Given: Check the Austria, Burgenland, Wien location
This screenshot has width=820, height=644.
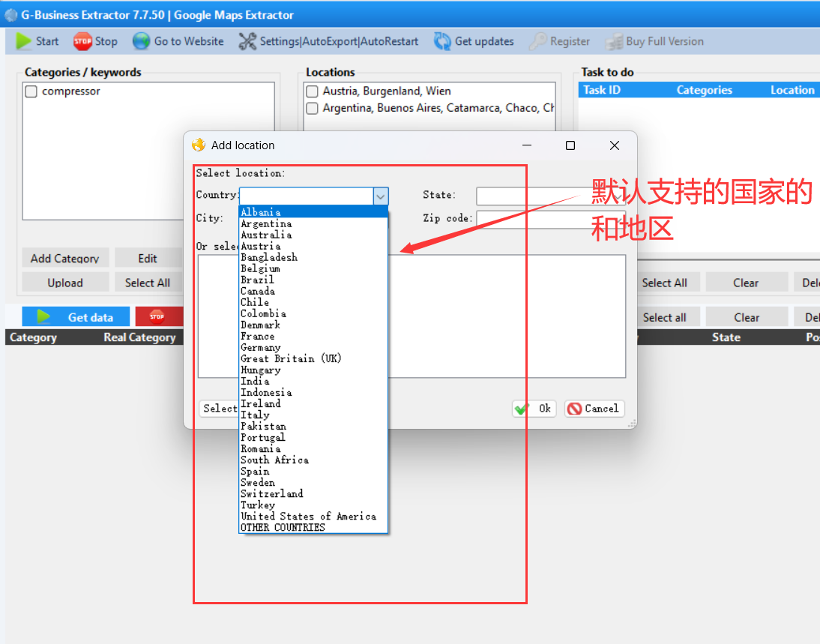Looking at the screenshot, I should [312, 91].
